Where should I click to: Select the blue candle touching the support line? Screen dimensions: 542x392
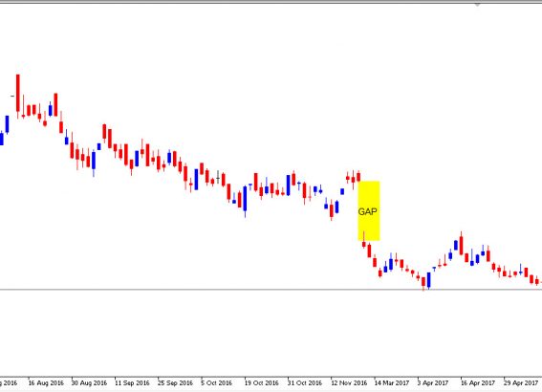[429, 280]
